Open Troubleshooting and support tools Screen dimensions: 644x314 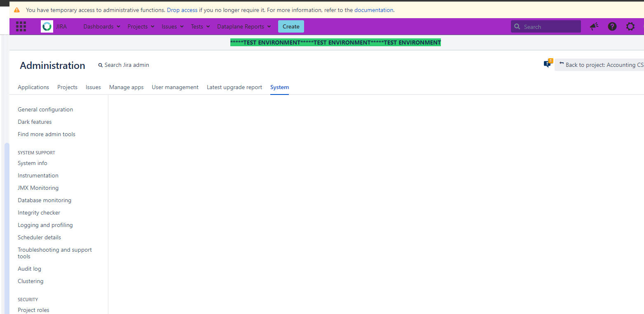pyautogui.click(x=55, y=253)
